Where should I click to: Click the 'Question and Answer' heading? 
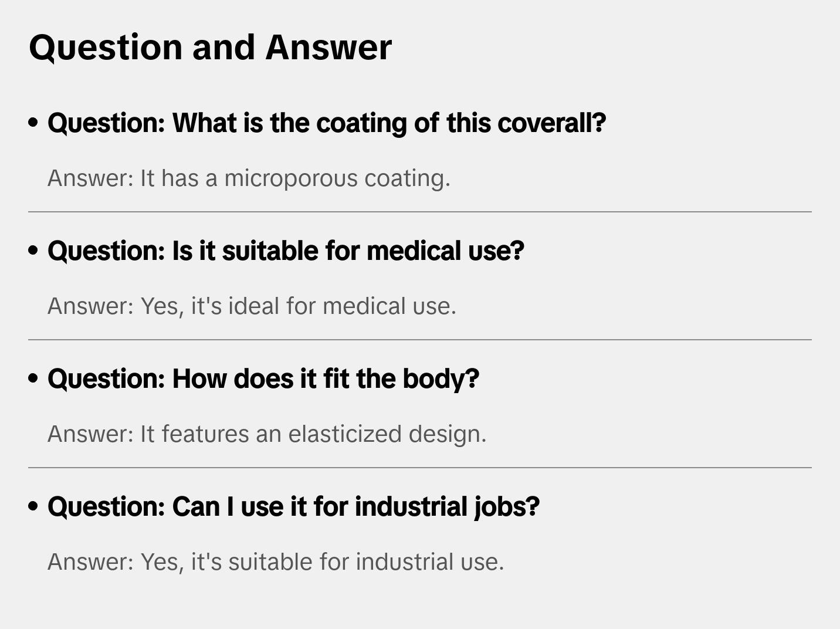[x=210, y=48]
